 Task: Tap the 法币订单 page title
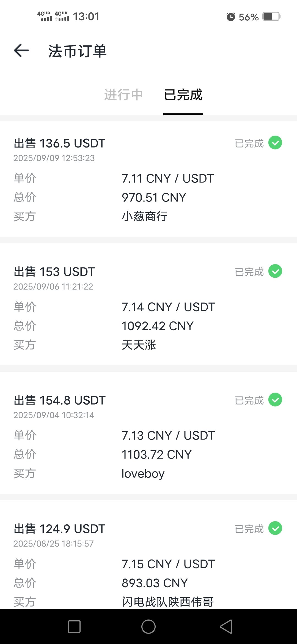77,51
